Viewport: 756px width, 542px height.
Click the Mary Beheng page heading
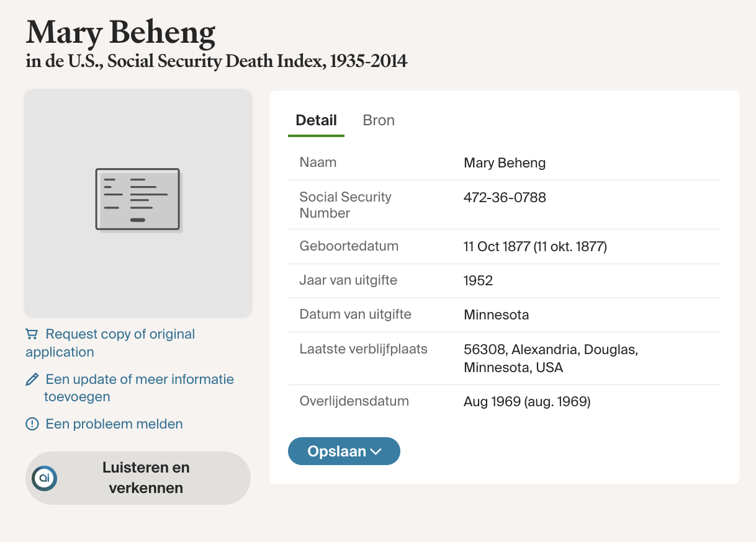(x=120, y=32)
